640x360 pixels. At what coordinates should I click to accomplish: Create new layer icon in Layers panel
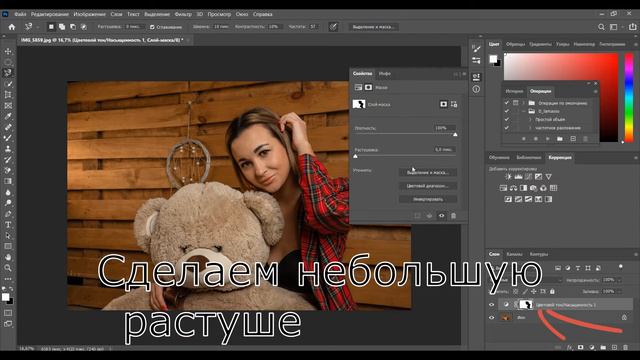click(x=614, y=347)
